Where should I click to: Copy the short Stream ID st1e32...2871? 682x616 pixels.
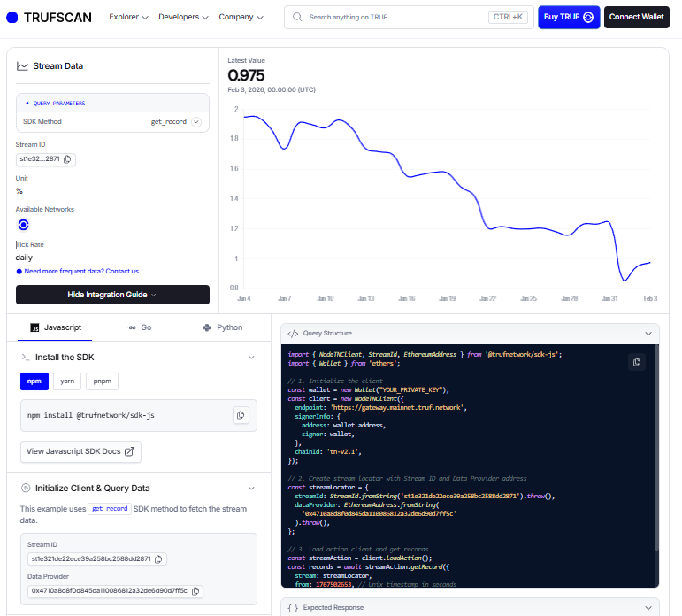click(x=67, y=159)
